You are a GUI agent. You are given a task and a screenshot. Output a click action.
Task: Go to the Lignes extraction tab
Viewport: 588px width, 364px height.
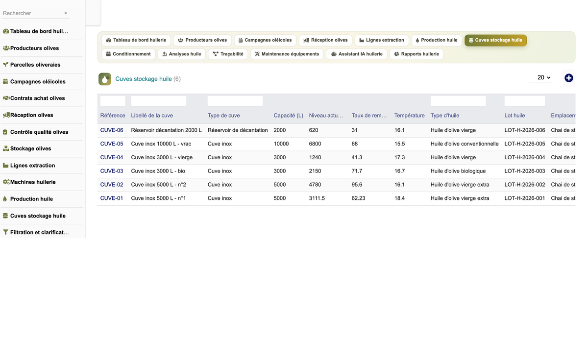point(382,40)
